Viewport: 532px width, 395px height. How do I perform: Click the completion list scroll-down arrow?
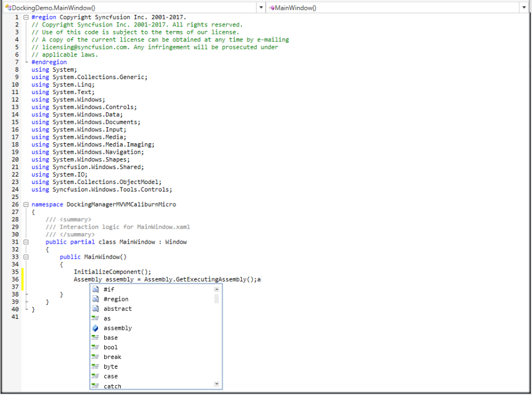point(216,384)
